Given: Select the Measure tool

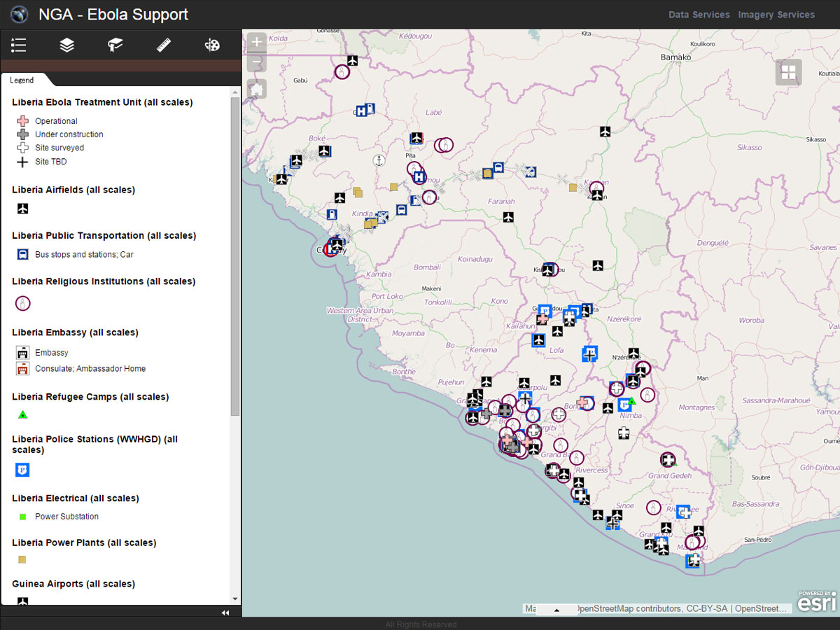Looking at the screenshot, I should coord(163,45).
